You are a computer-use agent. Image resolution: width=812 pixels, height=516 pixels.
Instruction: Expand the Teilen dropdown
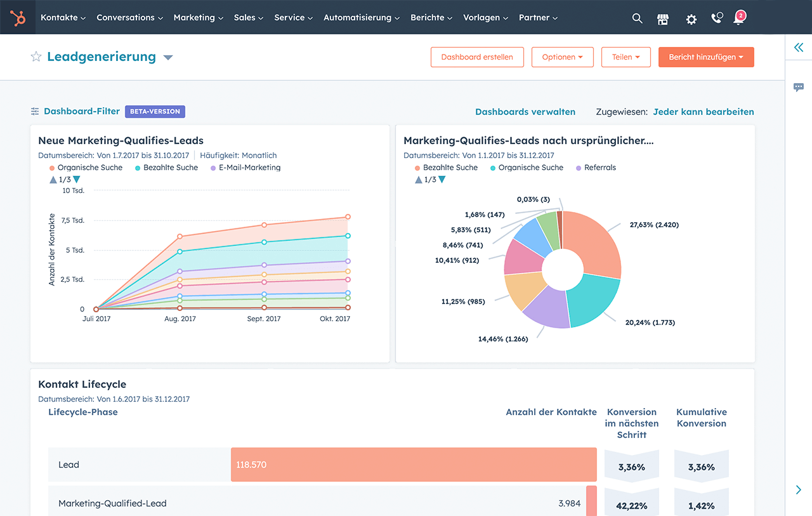(x=626, y=56)
